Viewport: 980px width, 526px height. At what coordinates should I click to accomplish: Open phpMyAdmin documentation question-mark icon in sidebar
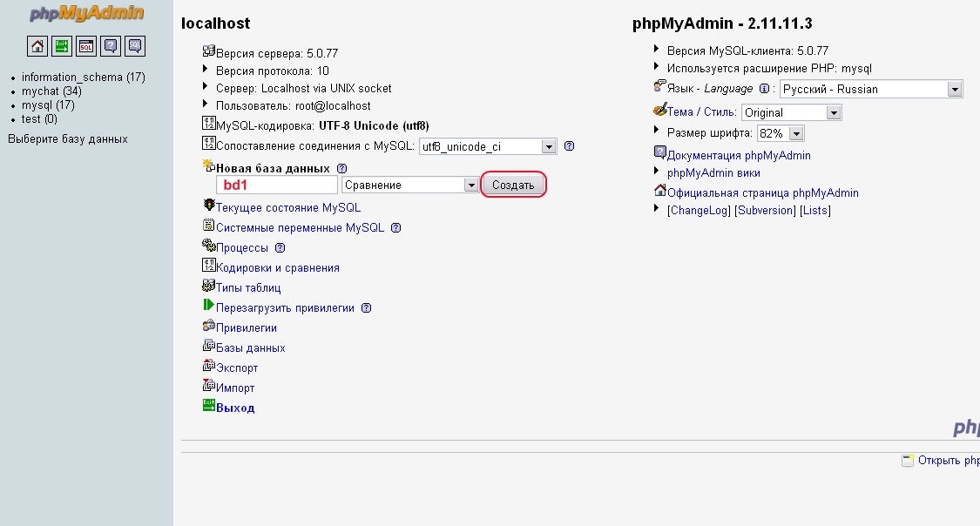coord(111,46)
